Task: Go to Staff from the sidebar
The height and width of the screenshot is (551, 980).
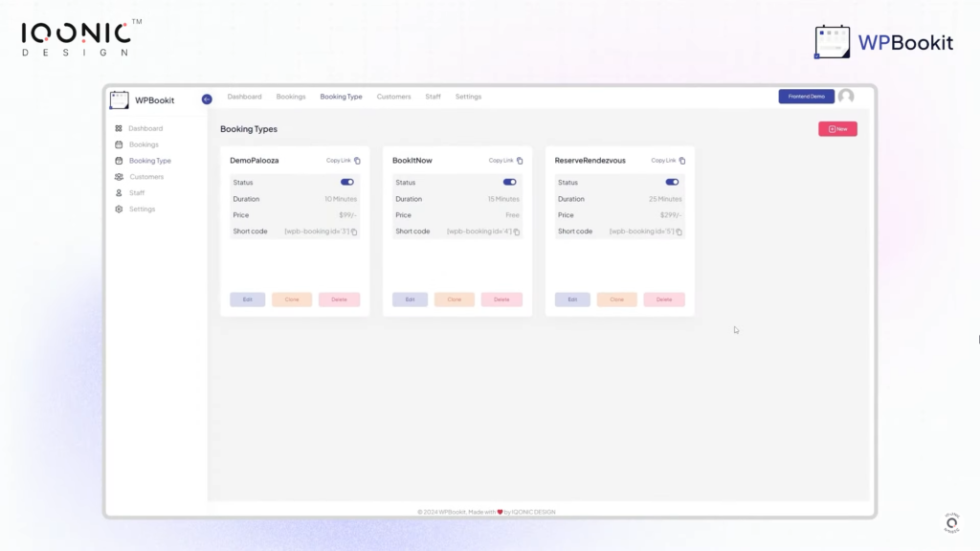Action: click(x=137, y=193)
